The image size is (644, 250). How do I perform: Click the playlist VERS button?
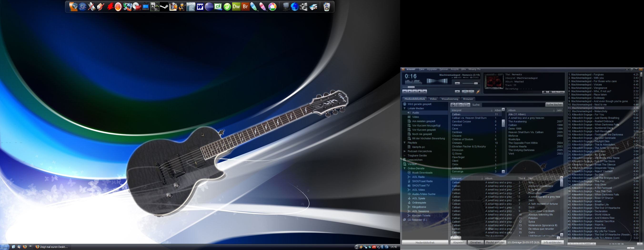point(588,244)
